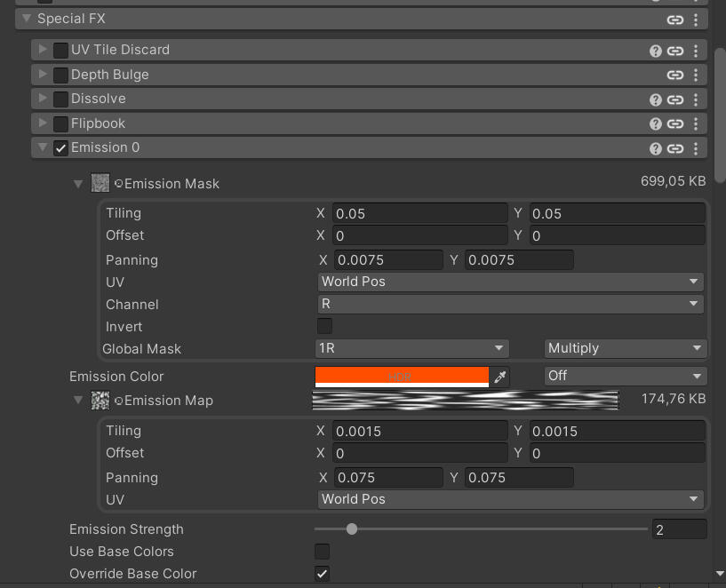The height and width of the screenshot is (588, 726).
Task: Click the link icon on Depth Bulge row
Action: pyautogui.click(x=675, y=75)
